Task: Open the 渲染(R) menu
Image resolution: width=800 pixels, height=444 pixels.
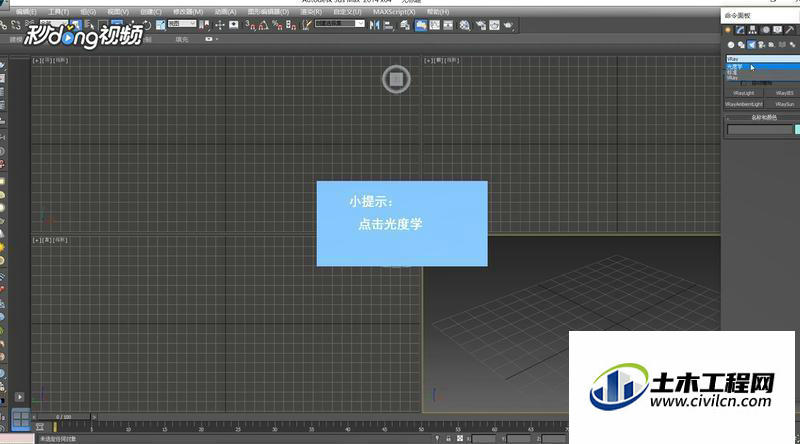Action: (311, 11)
